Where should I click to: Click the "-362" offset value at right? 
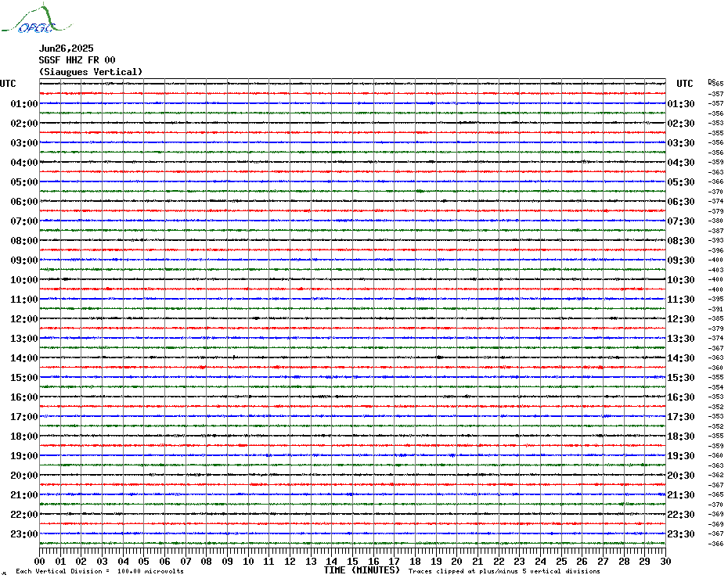pos(717,476)
